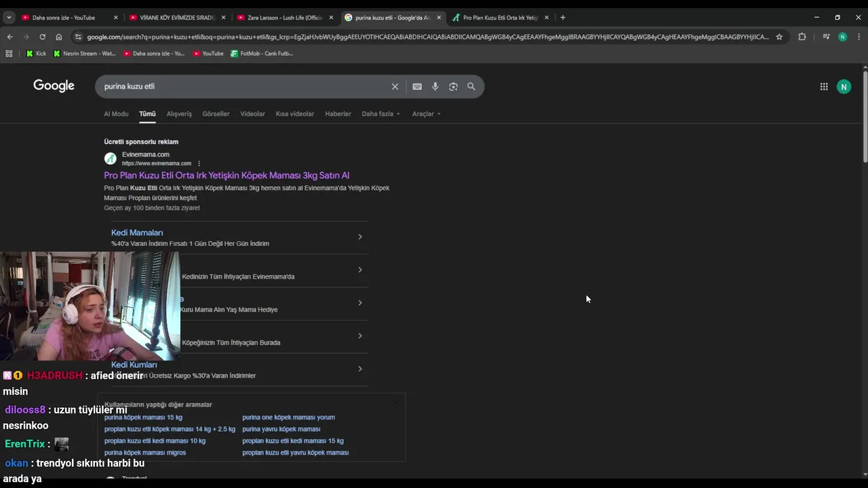This screenshot has width=868, height=488.
Task: Expand the Kedi Kumları row chevron
Action: tap(360, 369)
